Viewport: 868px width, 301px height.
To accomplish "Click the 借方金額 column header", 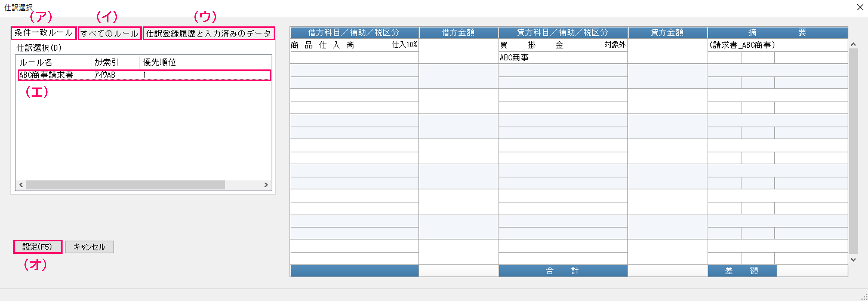I will coord(458,33).
